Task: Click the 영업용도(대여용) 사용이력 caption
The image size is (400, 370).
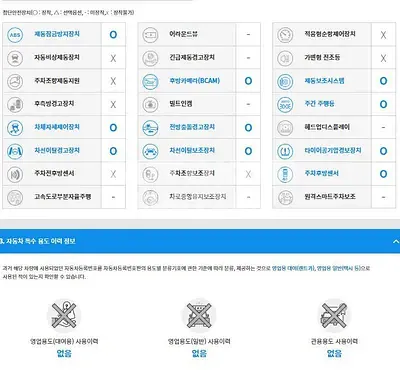Action: coord(64,341)
